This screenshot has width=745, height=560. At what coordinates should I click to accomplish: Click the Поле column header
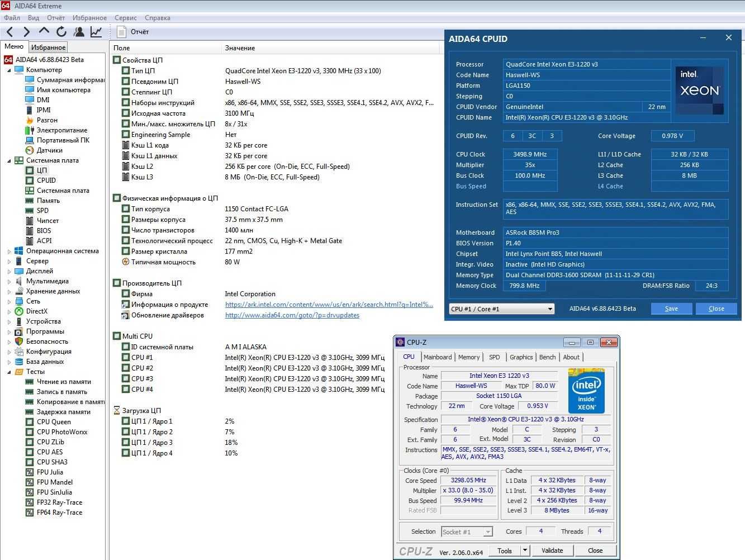[x=165, y=48]
